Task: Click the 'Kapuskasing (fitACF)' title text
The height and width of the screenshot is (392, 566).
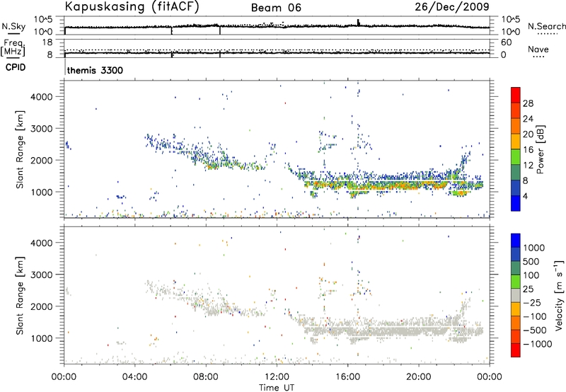Action: pos(132,7)
